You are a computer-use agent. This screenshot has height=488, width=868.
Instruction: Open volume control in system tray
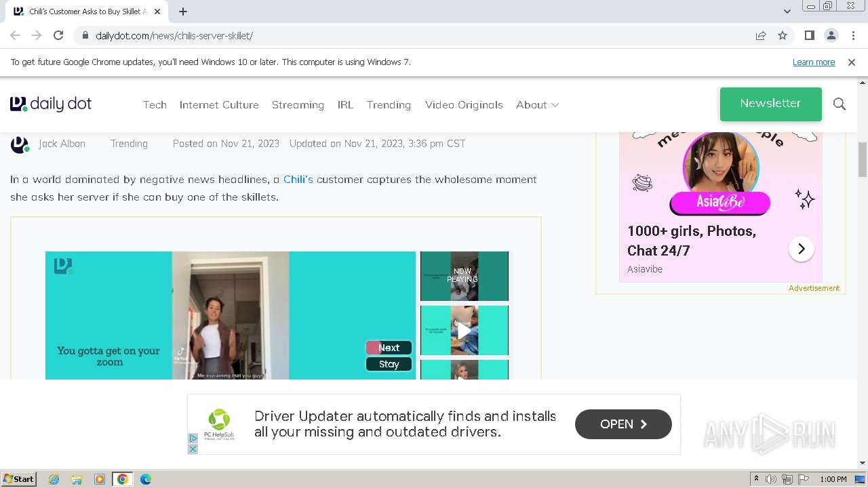tap(771, 479)
